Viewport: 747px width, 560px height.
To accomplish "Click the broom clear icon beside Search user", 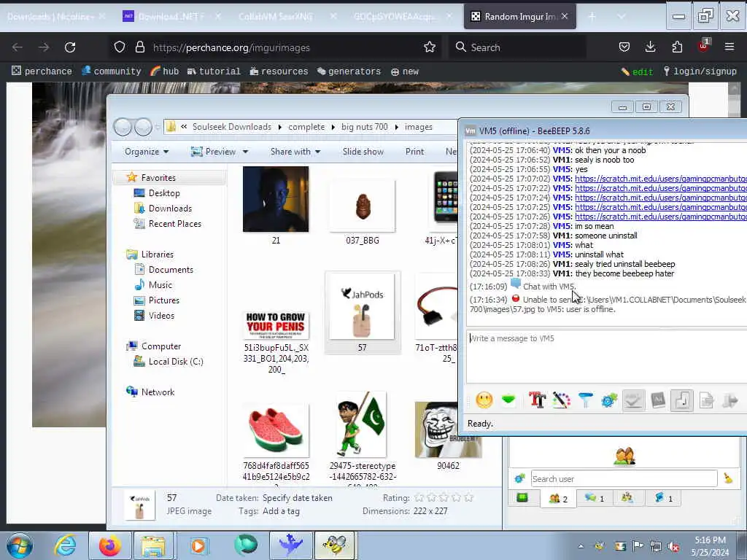I will tap(728, 478).
